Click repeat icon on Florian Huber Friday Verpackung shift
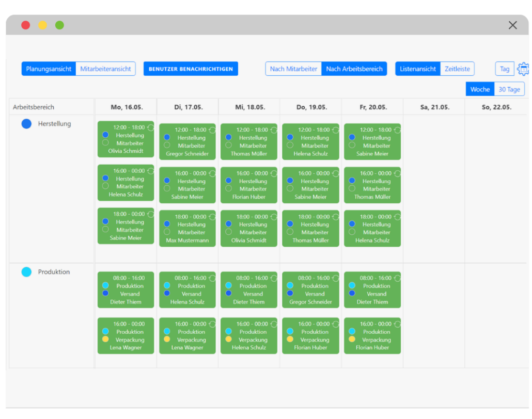The image size is (532, 419). (397, 324)
